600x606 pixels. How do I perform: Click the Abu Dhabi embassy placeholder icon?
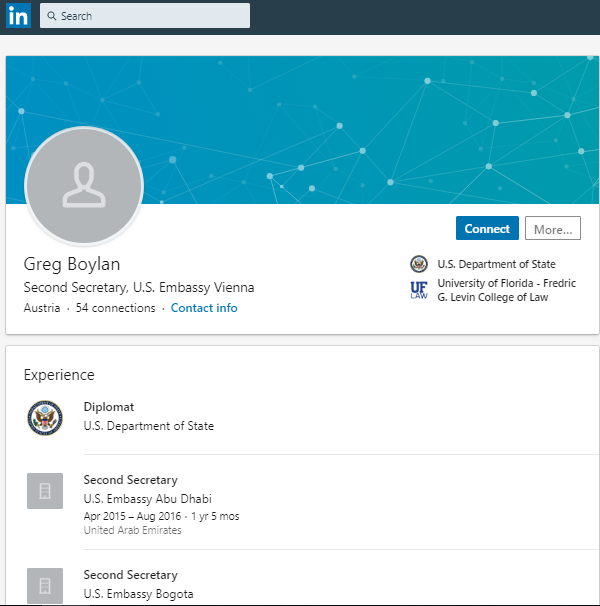tap(45, 491)
